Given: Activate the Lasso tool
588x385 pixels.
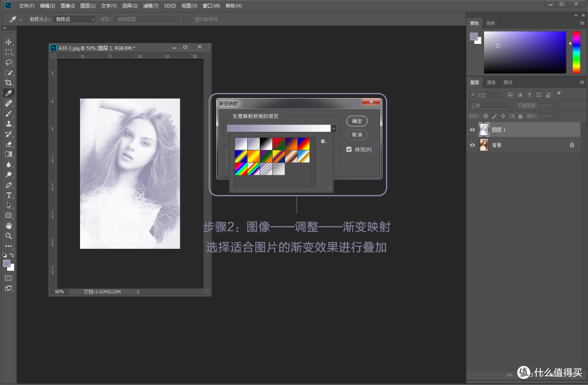Looking at the screenshot, I should pyautogui.click(x=8, y=62).
